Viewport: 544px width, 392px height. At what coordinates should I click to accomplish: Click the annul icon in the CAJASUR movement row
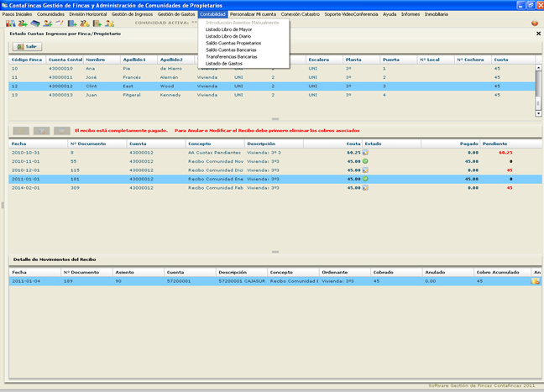click(536, 281)
